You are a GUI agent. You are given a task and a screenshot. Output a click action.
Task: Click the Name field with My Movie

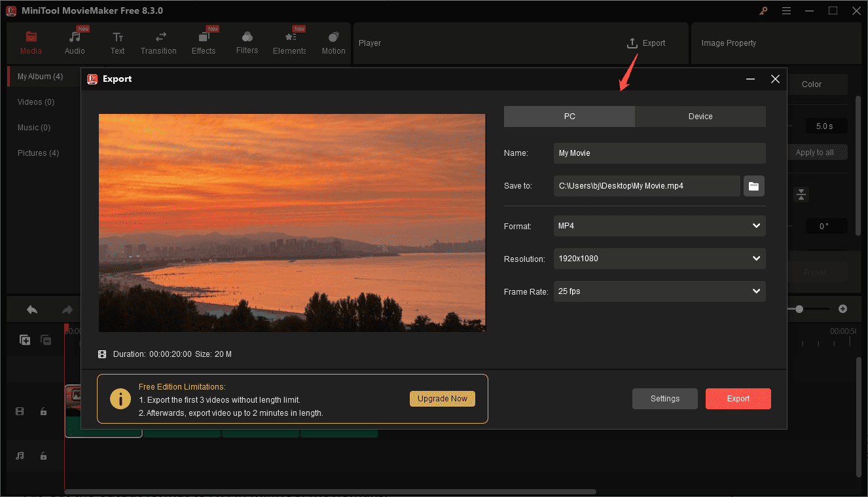coord(659,153)
